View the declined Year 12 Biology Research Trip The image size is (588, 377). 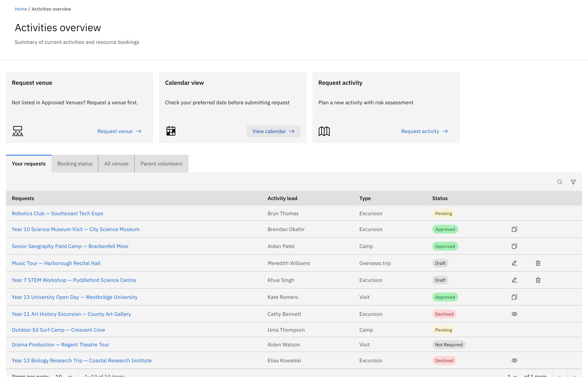point(514,360)
